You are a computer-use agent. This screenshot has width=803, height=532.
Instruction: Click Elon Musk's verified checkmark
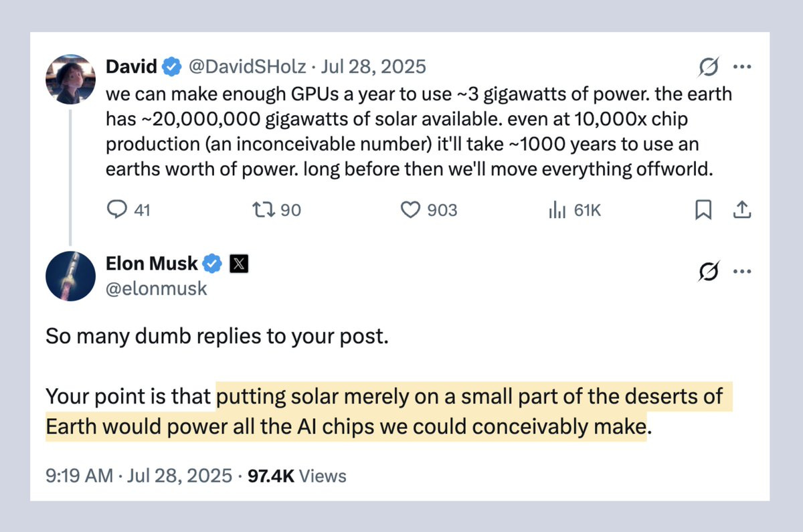(x=211, y=264)
